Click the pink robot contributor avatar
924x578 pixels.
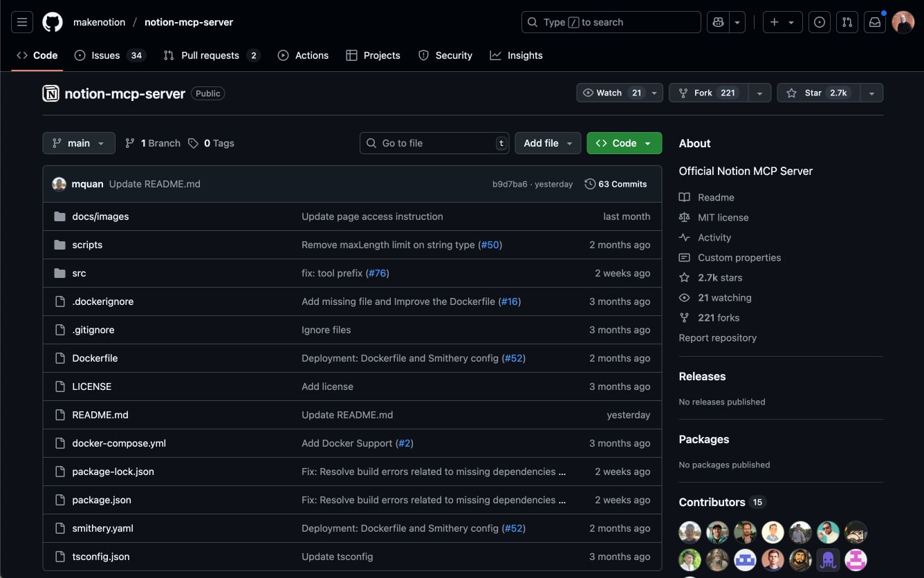pos(856,559)
